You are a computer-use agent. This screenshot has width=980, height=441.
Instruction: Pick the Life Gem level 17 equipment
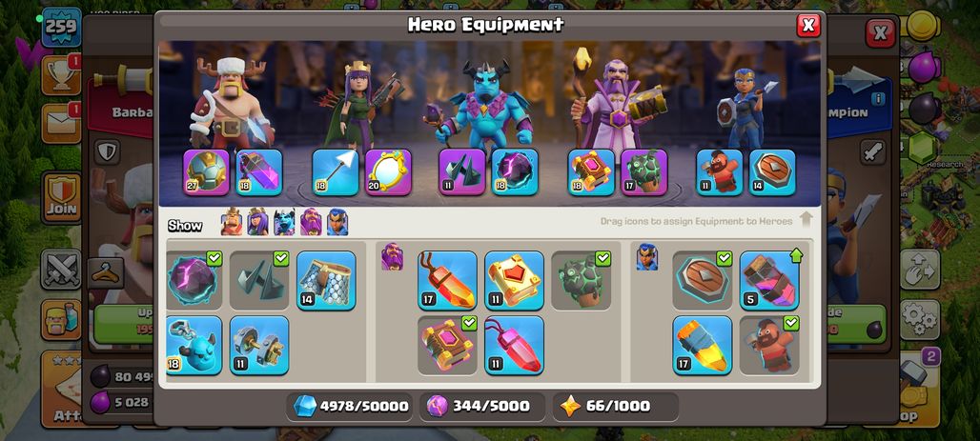click(447, 280)
